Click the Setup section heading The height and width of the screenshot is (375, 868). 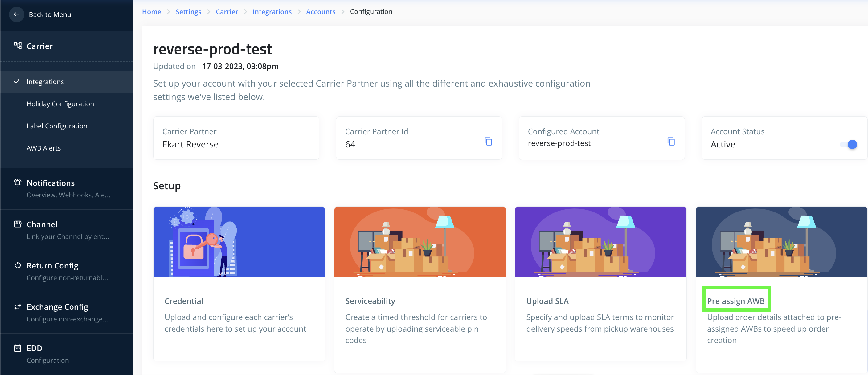[167, 186]
